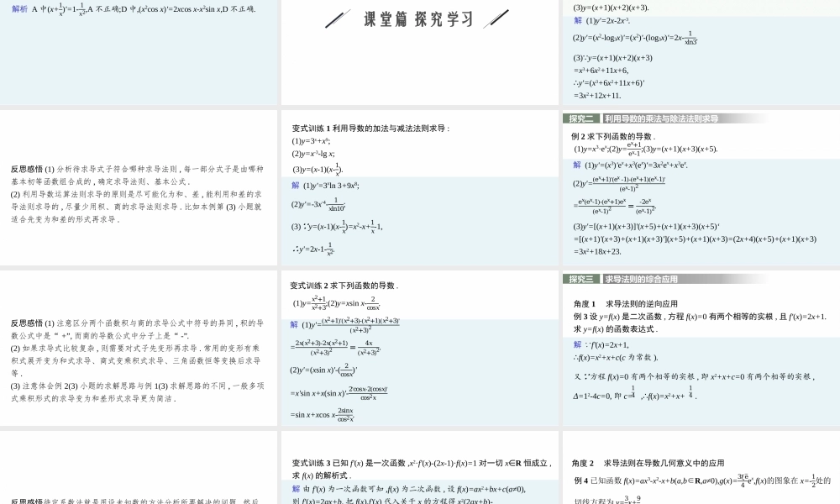Image resolution: width=840 pixels, height=504 pixels.
Task: Select the 解 marker under 变式训练2
Action: pos(296,321)
